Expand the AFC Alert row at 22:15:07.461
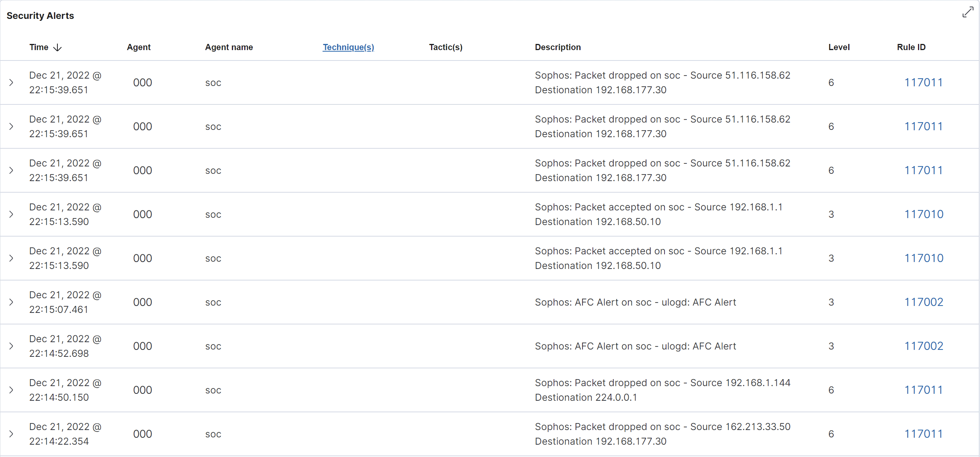 click(x=11, y=302)
